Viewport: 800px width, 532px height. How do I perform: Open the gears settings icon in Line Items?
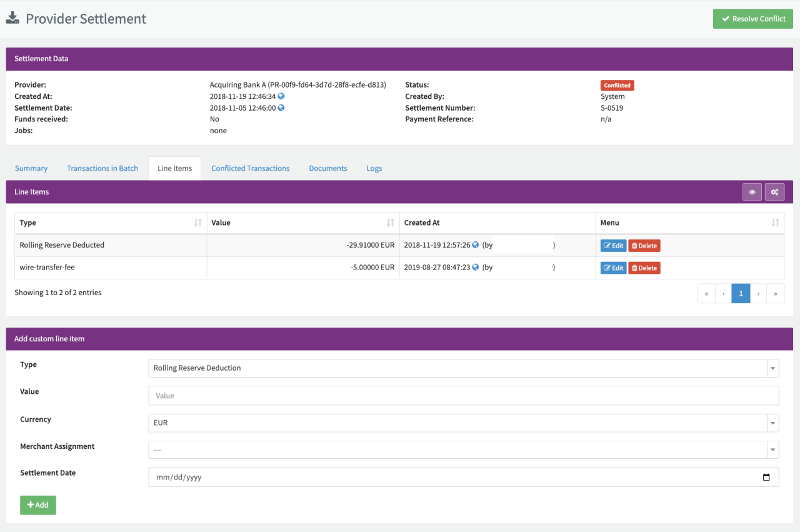[x=774, y=192]
